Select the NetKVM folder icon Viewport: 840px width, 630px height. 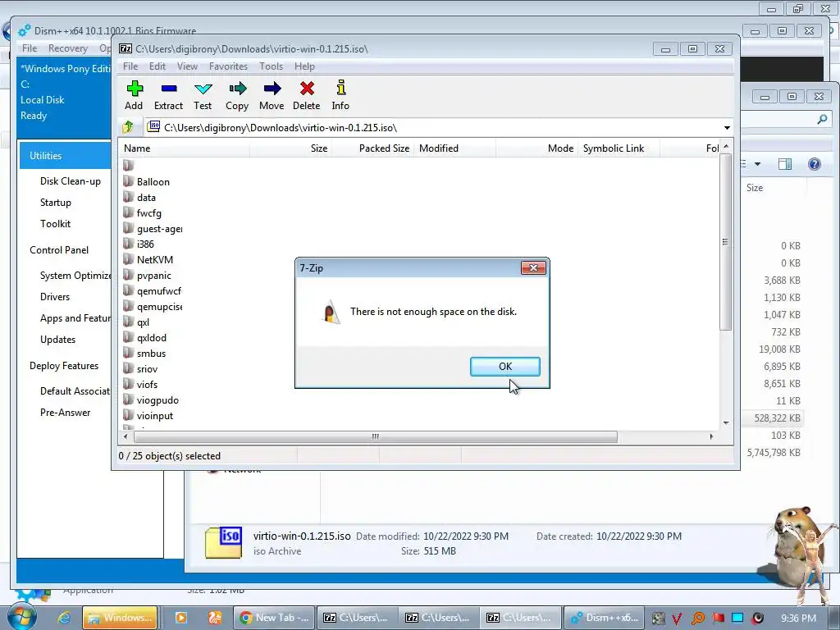point(128,259)
